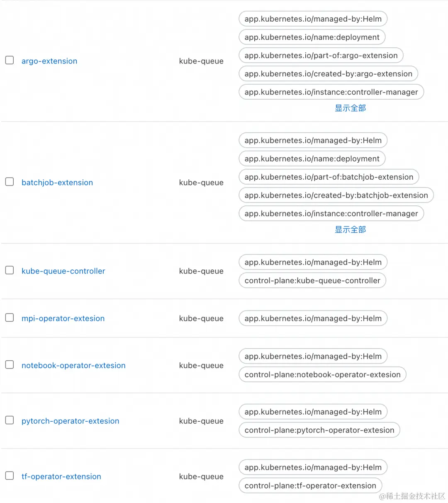Click the part-of:argo-extension label tag
Image resolution: width=448 pixels, height=503 pixels.
(321, 55)
